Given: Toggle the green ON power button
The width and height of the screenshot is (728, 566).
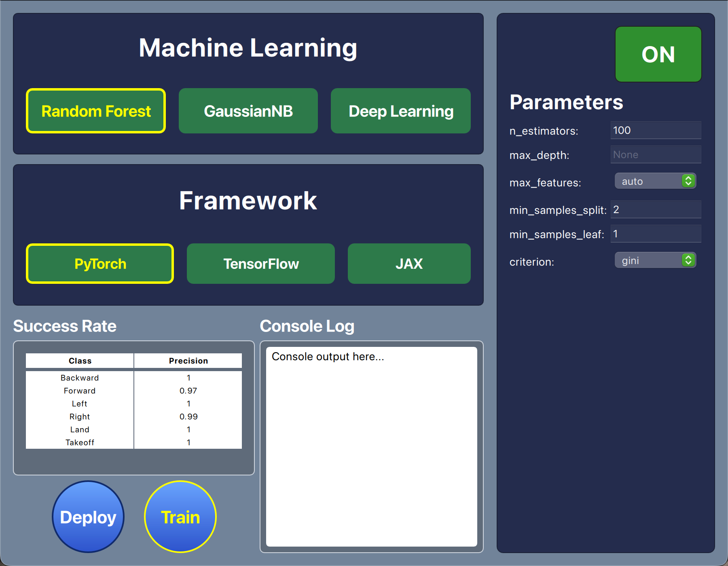Looking at the screenshot, I should (x=658, y=54).
